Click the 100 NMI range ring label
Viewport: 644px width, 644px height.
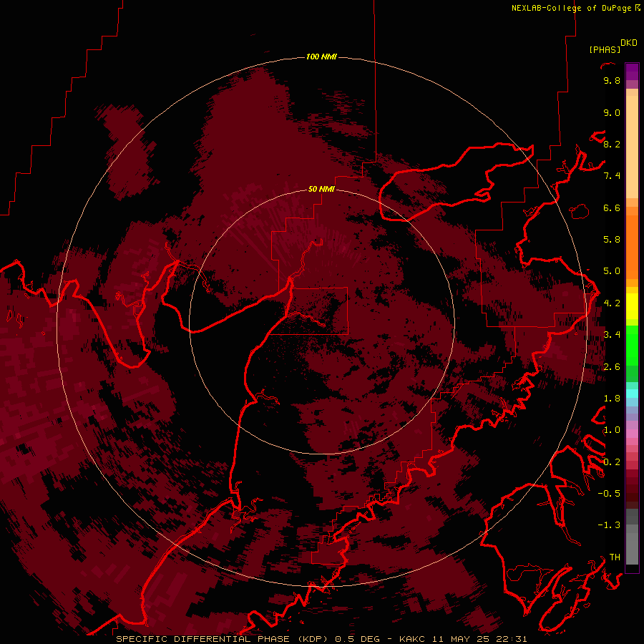click(x=321, y=57)
